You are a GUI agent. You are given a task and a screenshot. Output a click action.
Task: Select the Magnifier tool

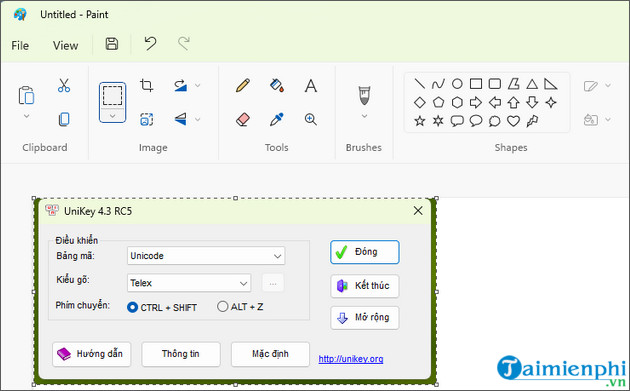[x=311, y=119]
